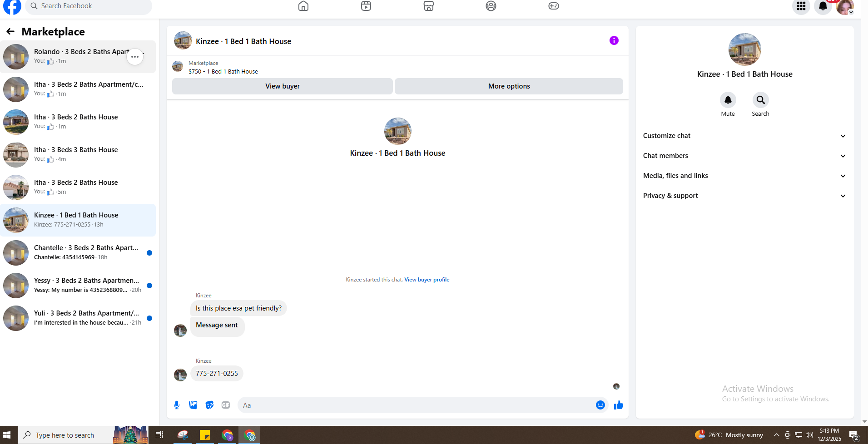Click the holiday tree search highlight icon
The image size is (868, 444).
pyautogui.click(x=130, y=435)
